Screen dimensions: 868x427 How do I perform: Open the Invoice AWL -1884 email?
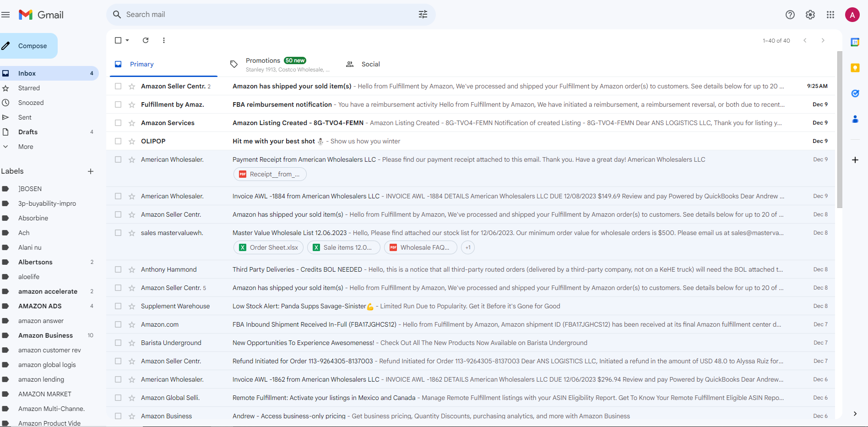click(x=471, y=196)
